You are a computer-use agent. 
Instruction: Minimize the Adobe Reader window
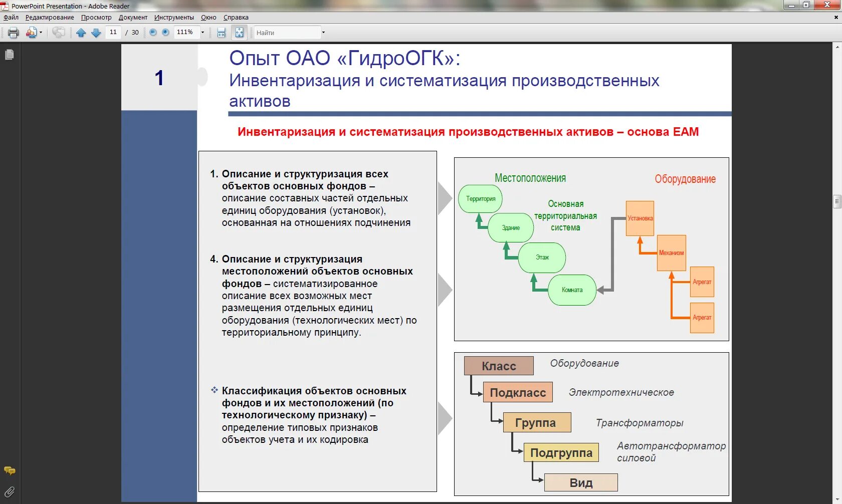[x=792, y=6]
